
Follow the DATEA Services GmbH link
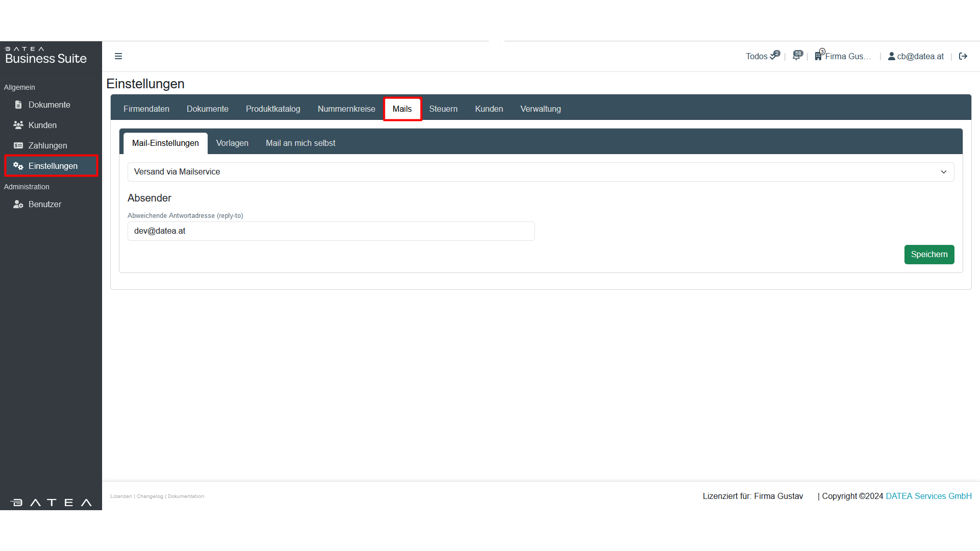[928, 496]
